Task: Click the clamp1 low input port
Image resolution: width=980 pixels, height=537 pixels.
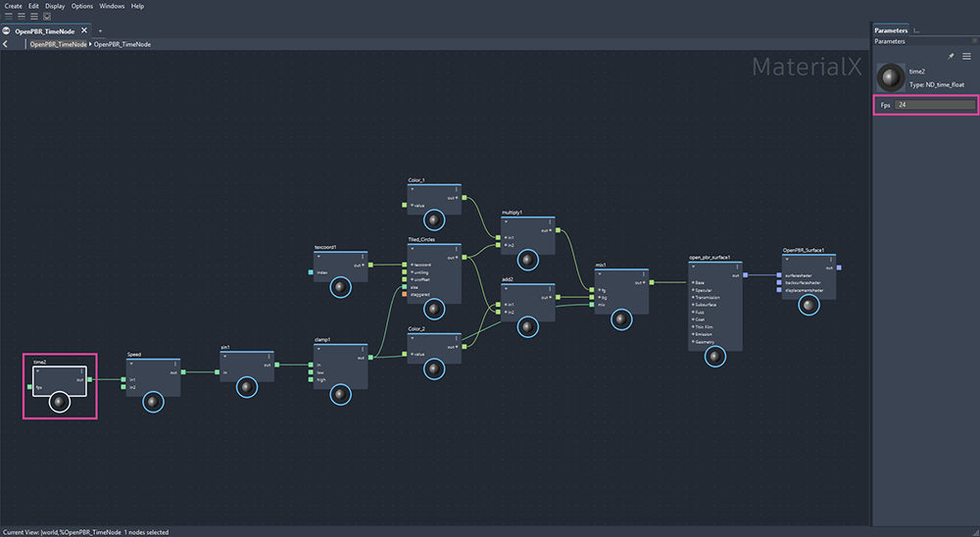Action: [311, 372]
